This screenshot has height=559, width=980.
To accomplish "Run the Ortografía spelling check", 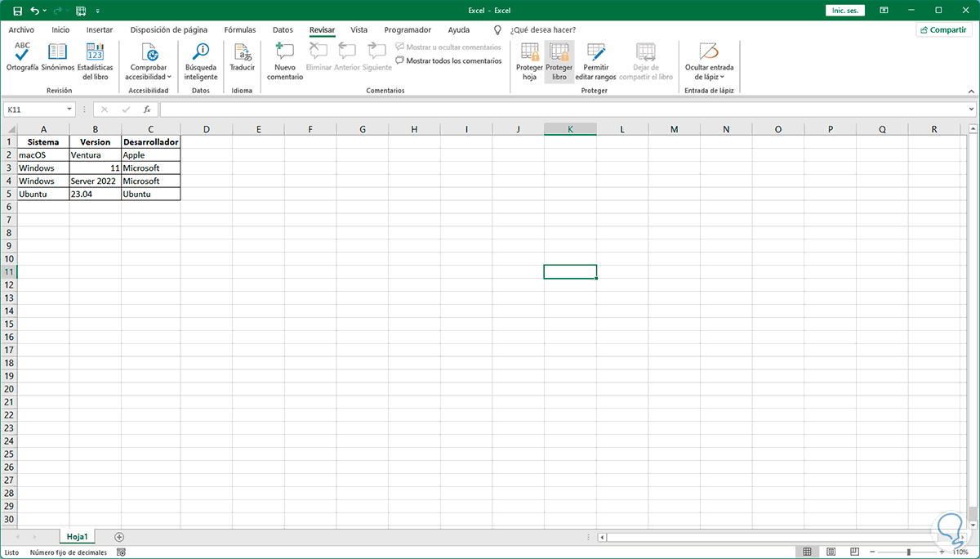I will click(23, 58).
